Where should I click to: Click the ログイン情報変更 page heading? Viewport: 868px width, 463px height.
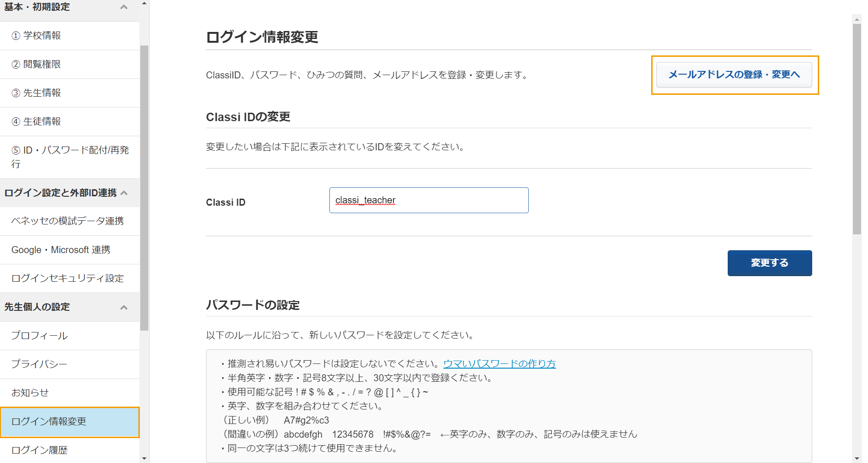click(x=262, y=37)
